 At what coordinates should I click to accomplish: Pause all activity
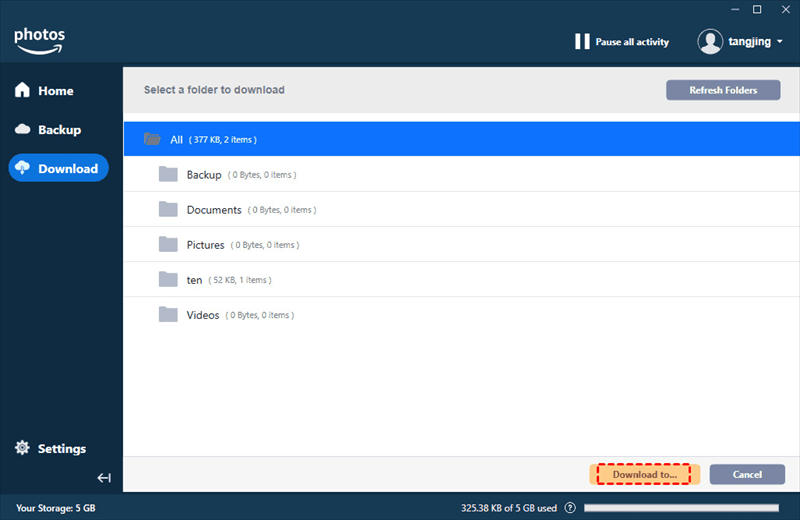click(x=622, y=42)
